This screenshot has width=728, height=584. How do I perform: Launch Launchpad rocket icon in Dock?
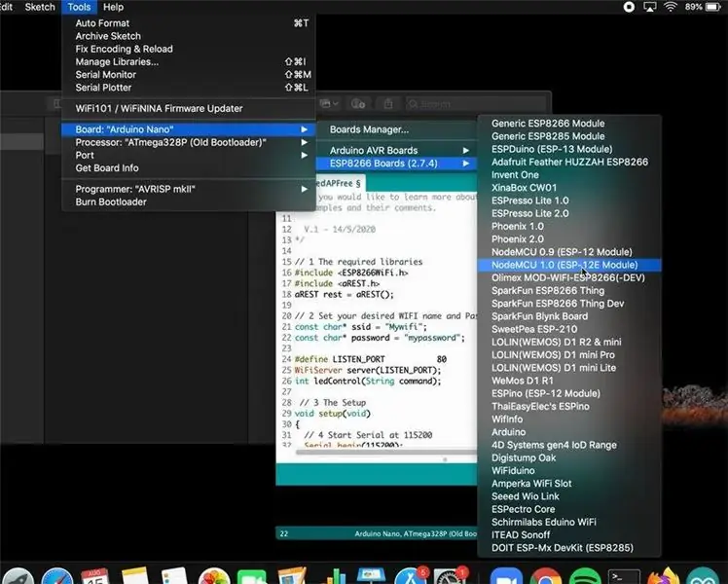(18, 576)
